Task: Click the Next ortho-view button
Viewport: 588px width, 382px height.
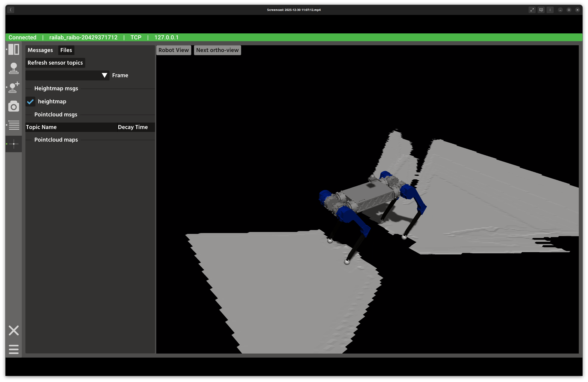Action: point(217,50)
